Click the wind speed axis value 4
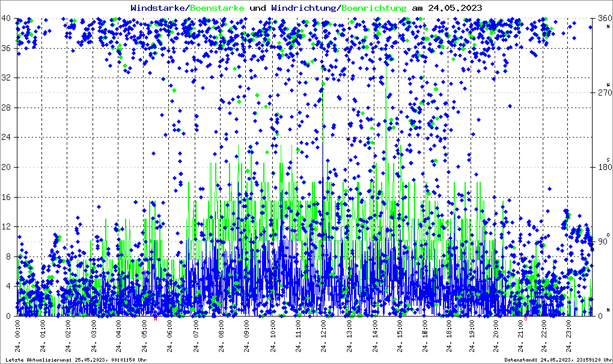This screenshot has width=613, height=364. (8, 287)
